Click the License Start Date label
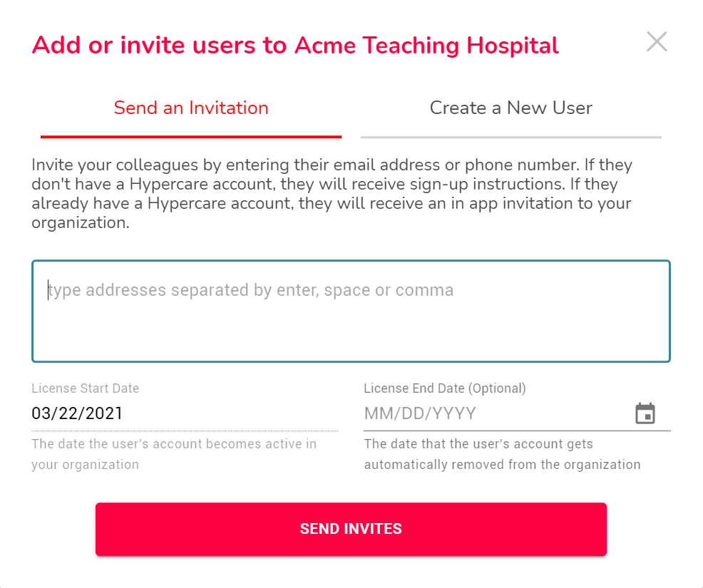 point(85,388)
